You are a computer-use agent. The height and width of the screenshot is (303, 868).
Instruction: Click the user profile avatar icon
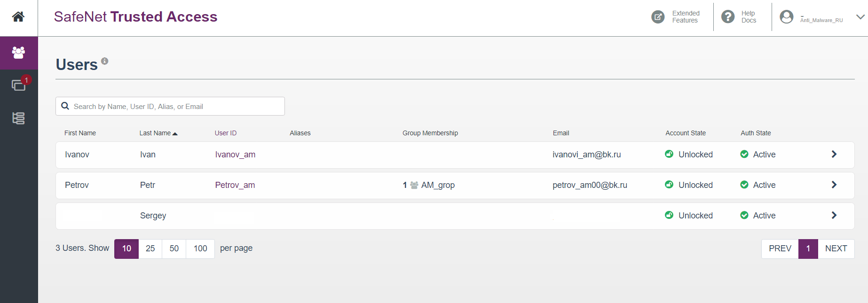[x=786, y=17]
